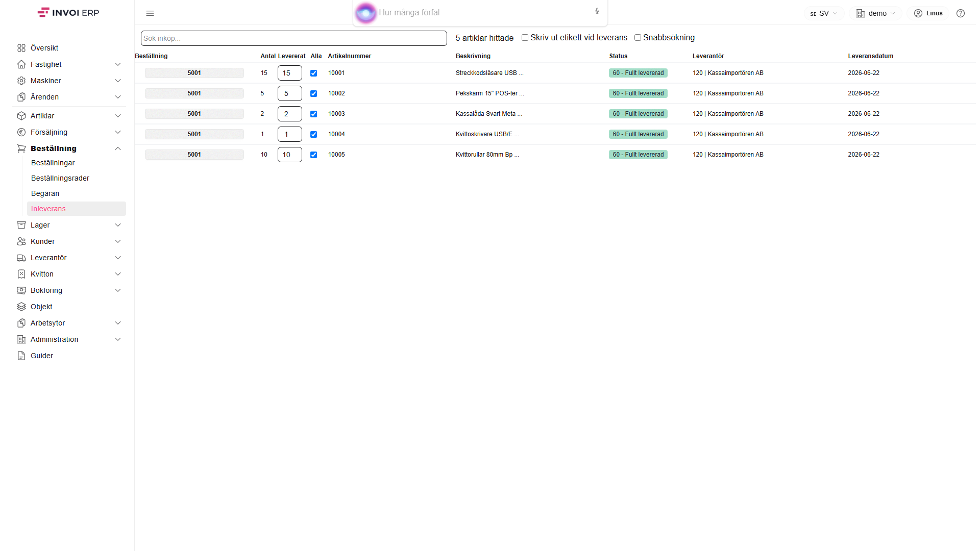Click the hamburger menu icon
This screenshot has height=551, width=980.
pyautogui.click(x=150, y=13)
